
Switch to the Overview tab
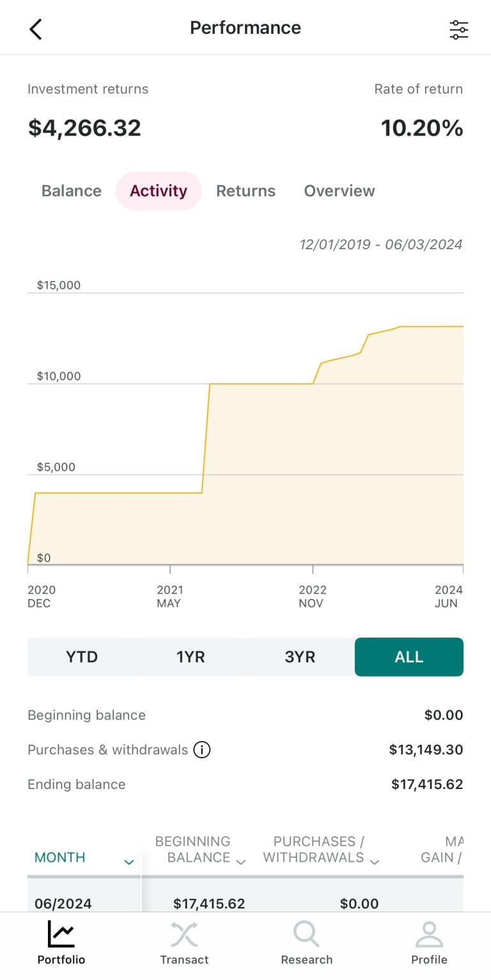pyautogui.click(x=339, y=191)
